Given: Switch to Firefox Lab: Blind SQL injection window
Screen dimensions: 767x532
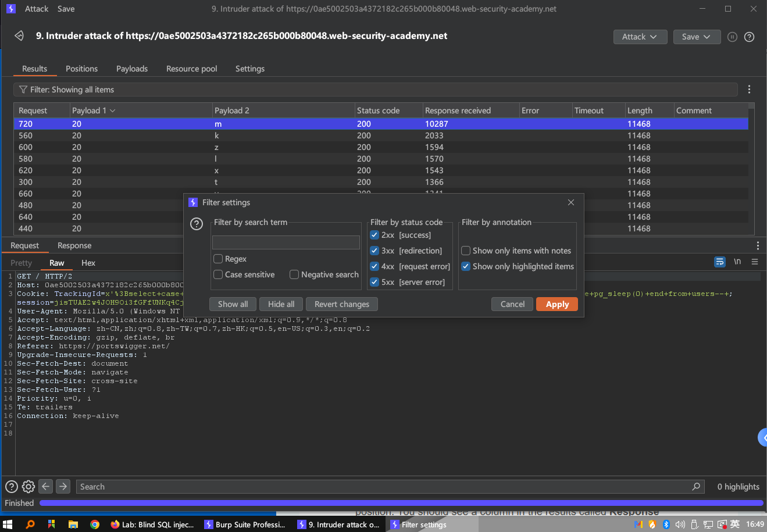Looking at the screenshot, I should [152, 524].
